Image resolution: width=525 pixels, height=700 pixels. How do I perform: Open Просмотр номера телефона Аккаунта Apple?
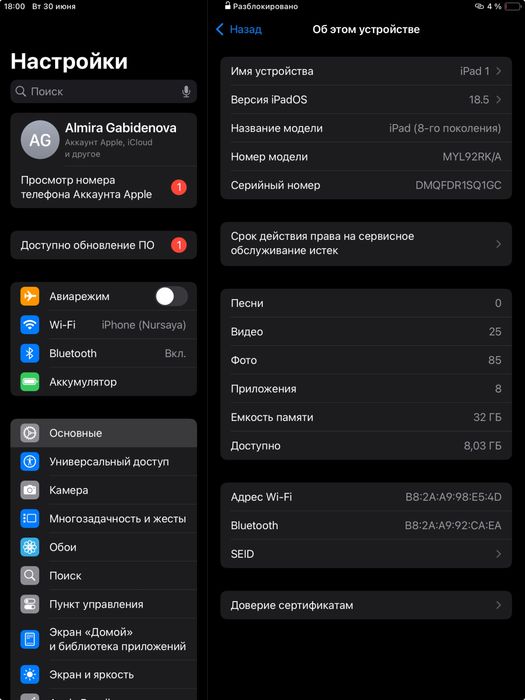tap(104, 187)
